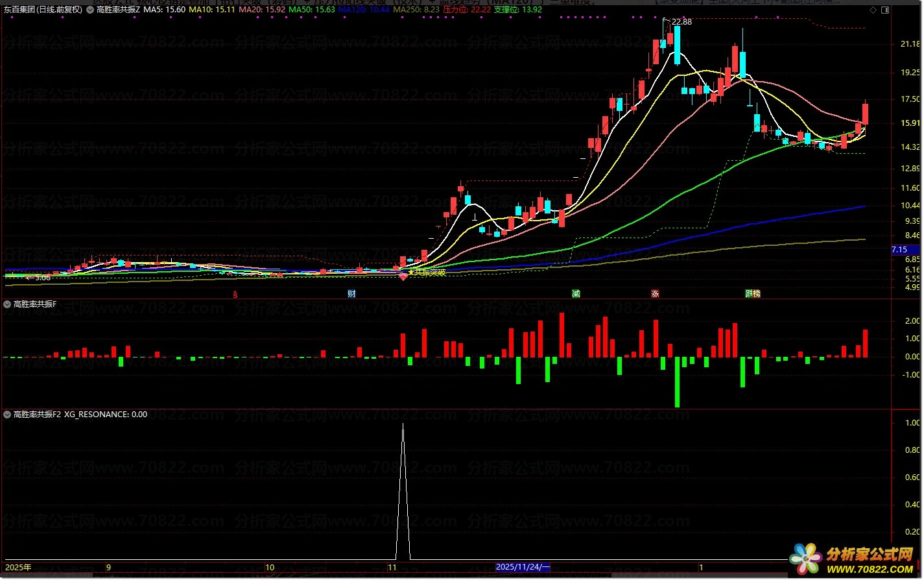Click the 财 info marker icon
This screenshot has height=580, width=924.
(x=351, y=293)
